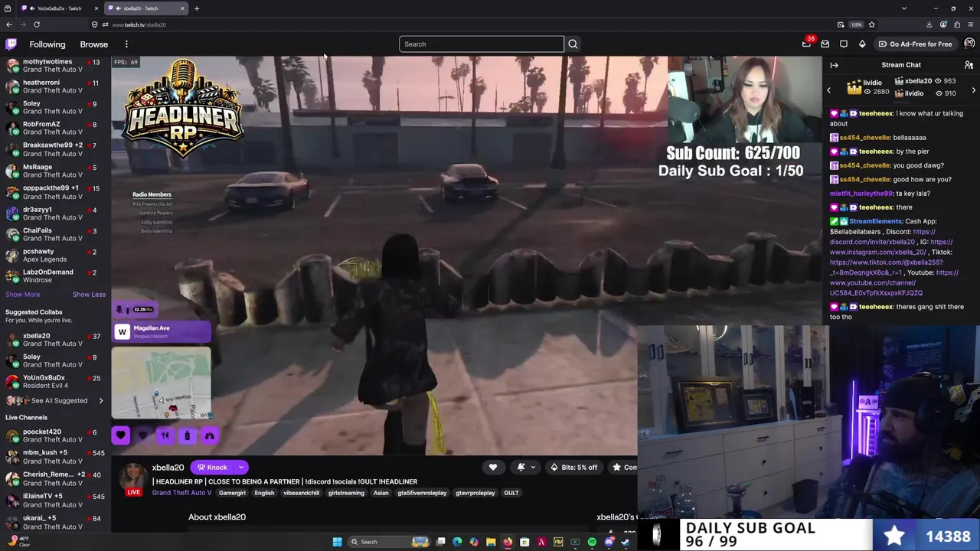Image resolution: width=980 pixels, height=551 pixels.
Task: Click the Firefox downloads icon
Action: click(929, 24)
